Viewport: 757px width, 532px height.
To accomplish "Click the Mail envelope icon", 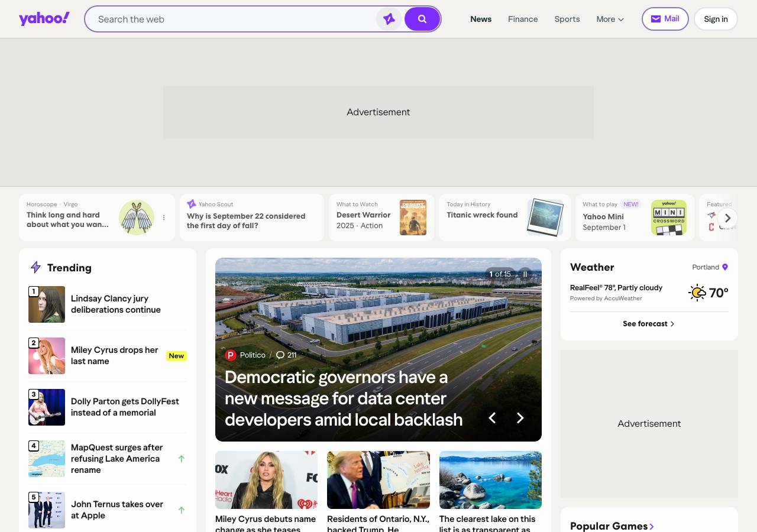I will (655, 19).
